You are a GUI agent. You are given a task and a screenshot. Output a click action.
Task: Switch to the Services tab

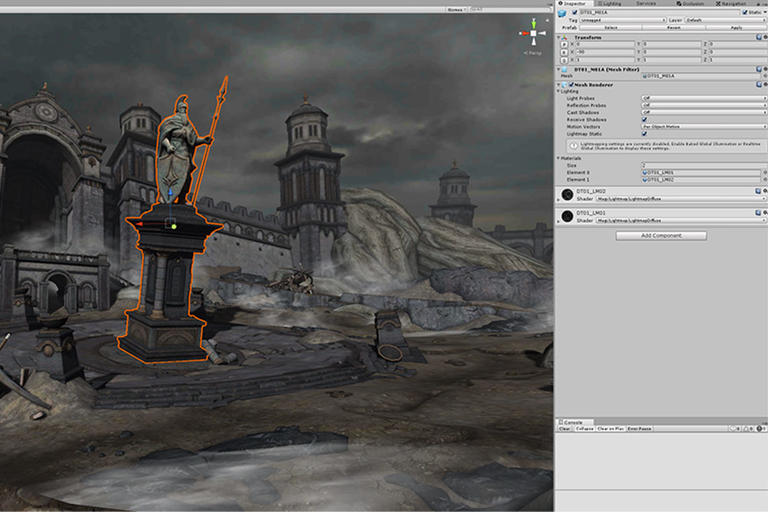[x=646, y=3]
